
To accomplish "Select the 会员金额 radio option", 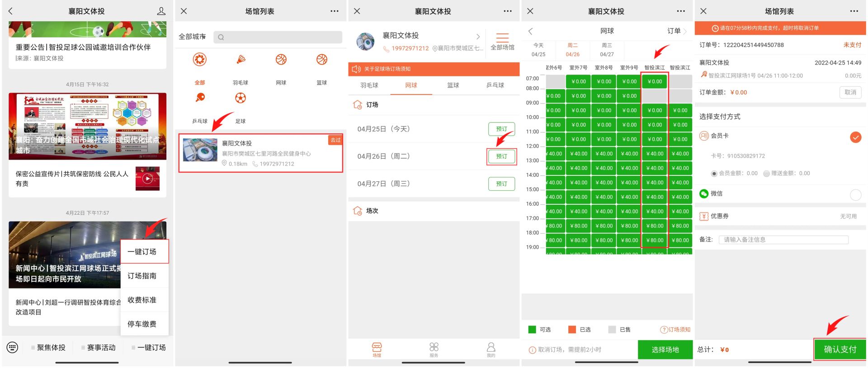I will click(x=714, y=174).
